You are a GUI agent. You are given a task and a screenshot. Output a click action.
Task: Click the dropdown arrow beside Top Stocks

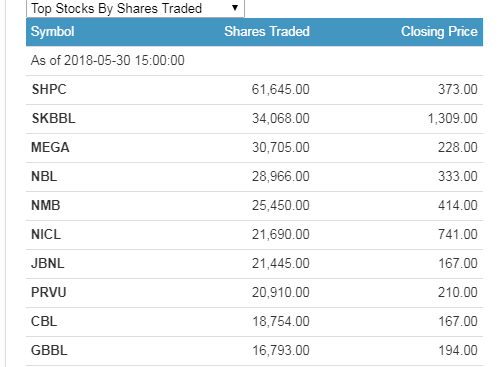235,8
